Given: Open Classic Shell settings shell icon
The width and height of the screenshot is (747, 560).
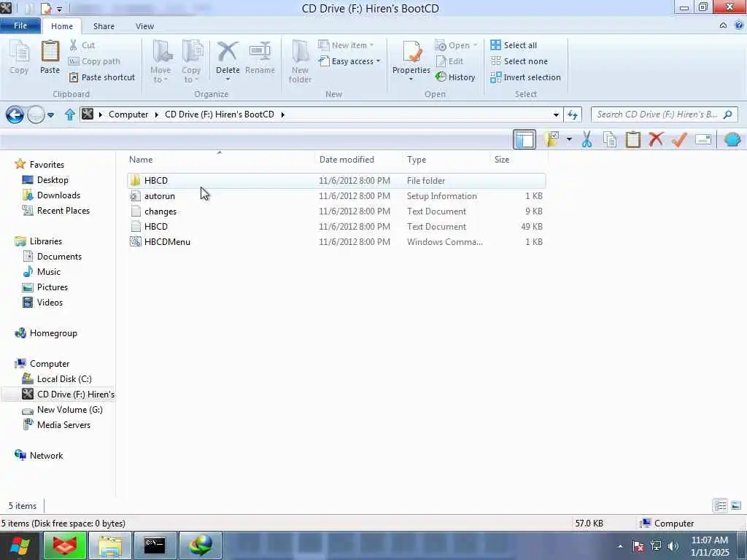Looking at the screenshot, I should [x=732, y=139].
